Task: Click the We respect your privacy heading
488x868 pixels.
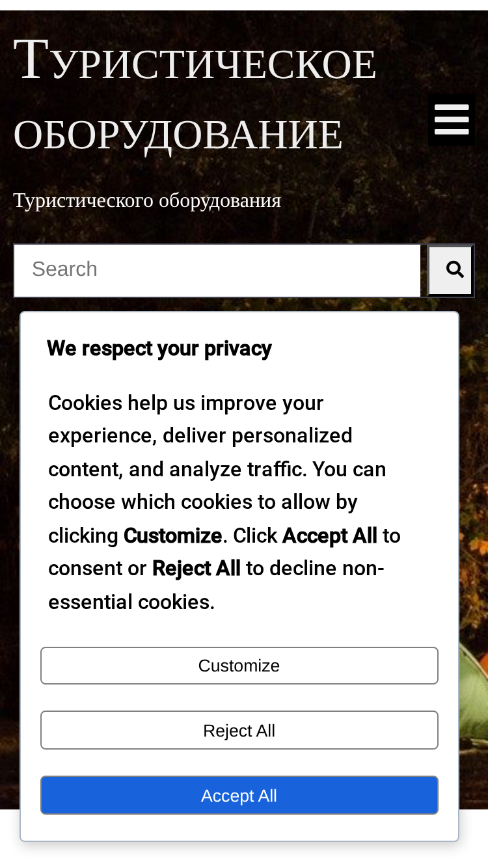Action: 159,349
